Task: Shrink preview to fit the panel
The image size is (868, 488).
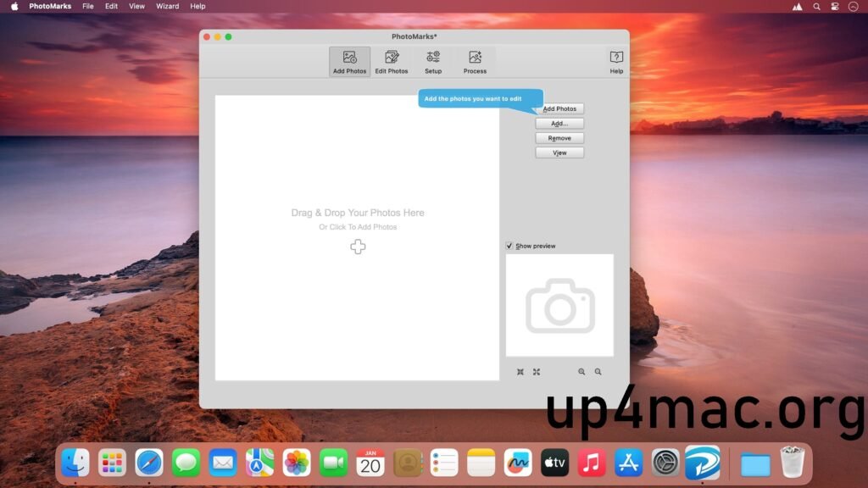Action: click(520, 371)
